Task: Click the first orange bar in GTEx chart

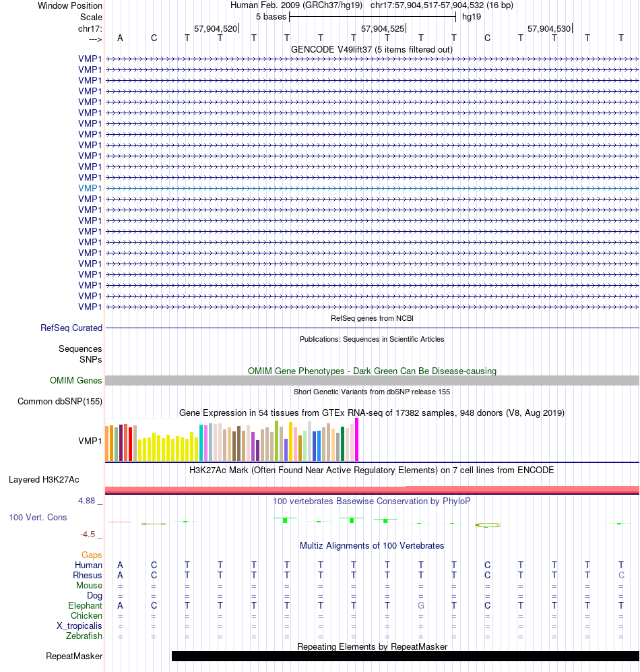Action: click(107, 444)
